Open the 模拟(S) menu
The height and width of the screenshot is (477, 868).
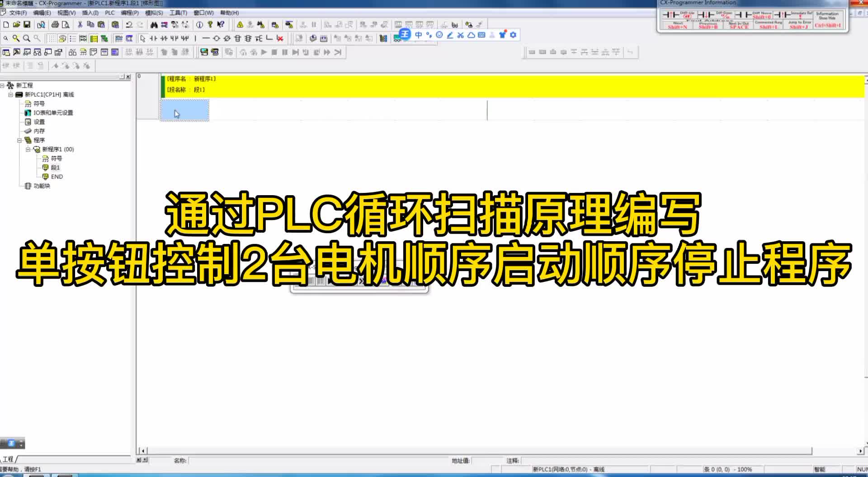(154, 13)
